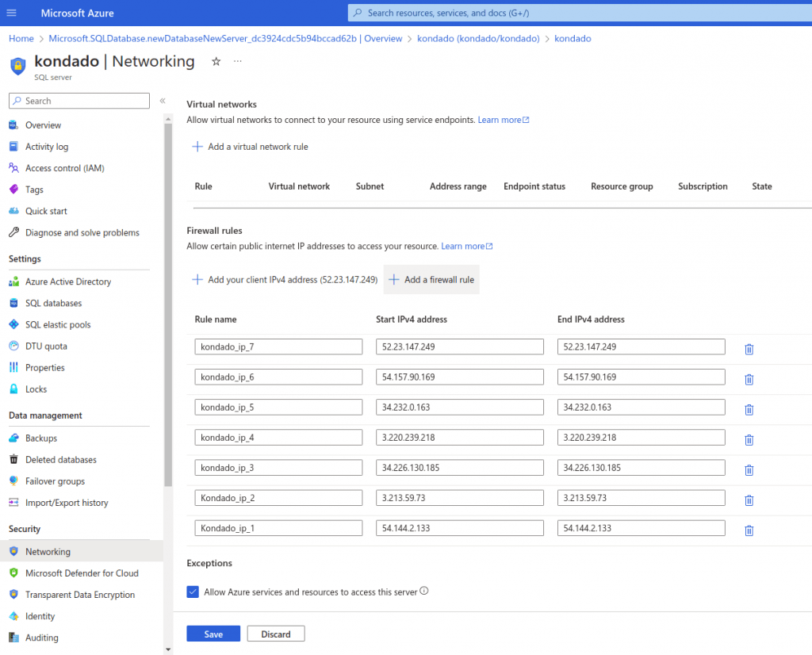Select Access control (IAM) menu item
812x655 pixels.
[64, 168]
